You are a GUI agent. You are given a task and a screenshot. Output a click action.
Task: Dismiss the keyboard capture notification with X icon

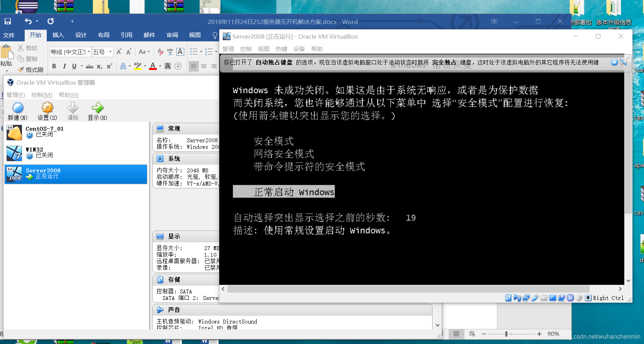click(614, 62)
